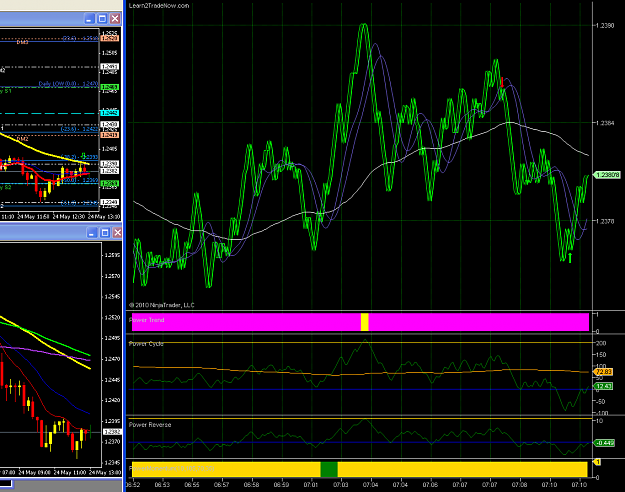Click the cyan 1.2442 price marker
Viewport: 625px width, 492px height.
coord(110,113)
